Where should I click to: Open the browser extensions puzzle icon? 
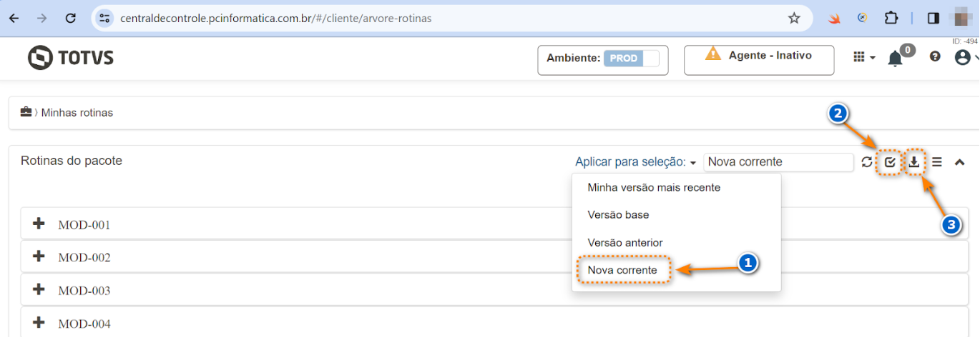coord(891,19)
